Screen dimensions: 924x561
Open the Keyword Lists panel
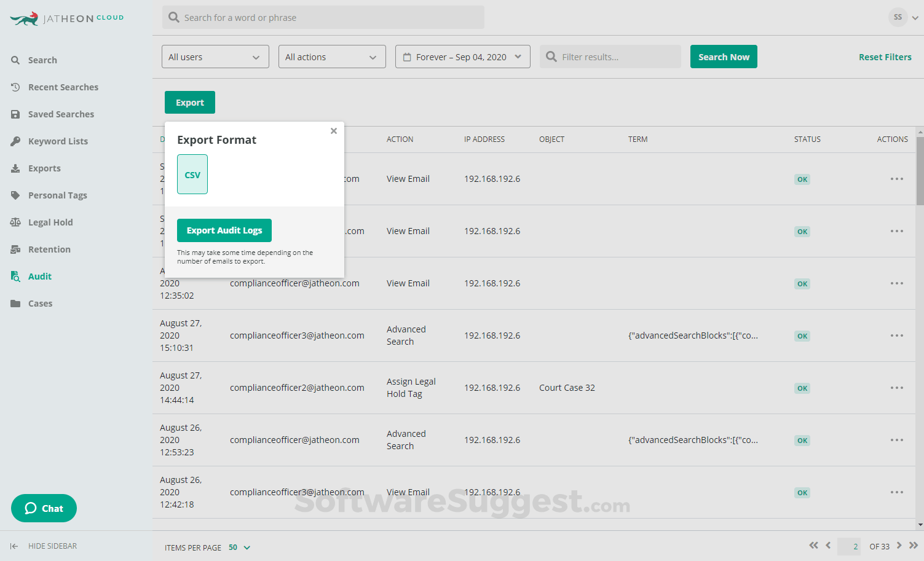coord(58,141)
